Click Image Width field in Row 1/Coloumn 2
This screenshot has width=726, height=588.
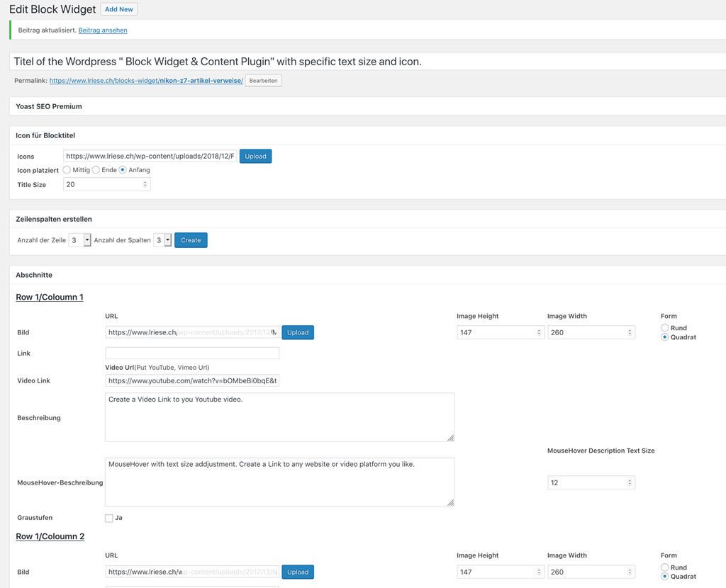(x=591, y=572)
